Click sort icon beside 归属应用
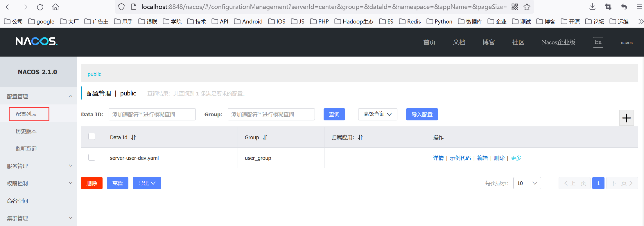The width and height of the screenshot is (644, 226). [360, 137]
